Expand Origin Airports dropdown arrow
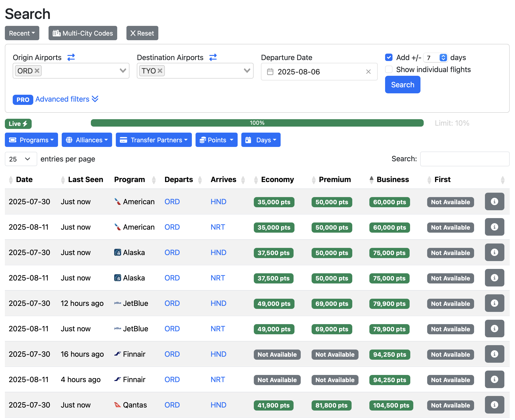The height and width of the screenshot is (420, 515). [123, 71]
